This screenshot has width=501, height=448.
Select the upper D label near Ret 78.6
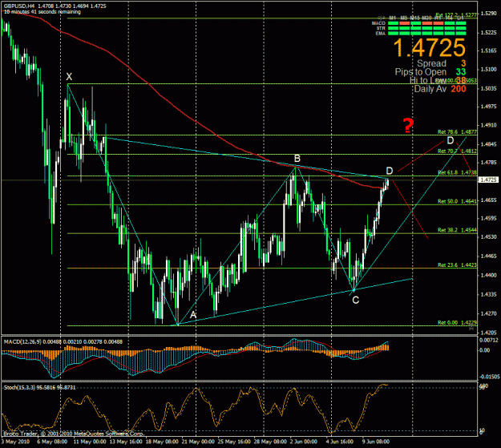pos(450,140)
